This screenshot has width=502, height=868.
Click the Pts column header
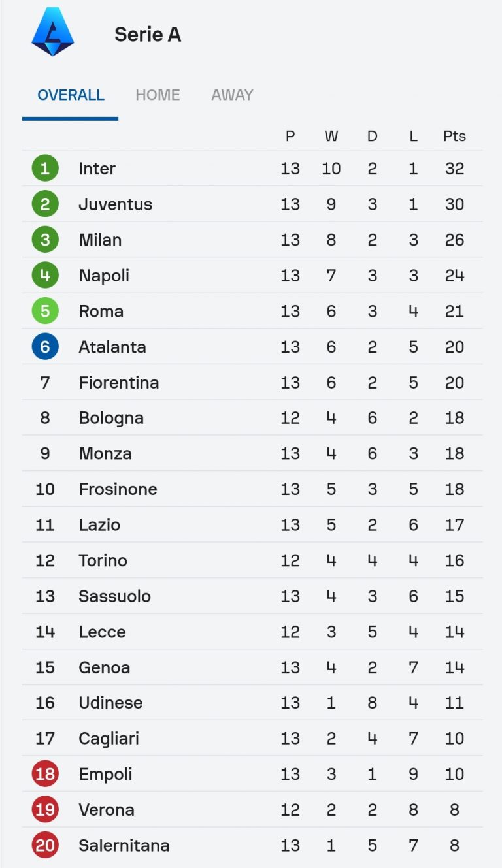pyautogui.click(x=454, y=136)
